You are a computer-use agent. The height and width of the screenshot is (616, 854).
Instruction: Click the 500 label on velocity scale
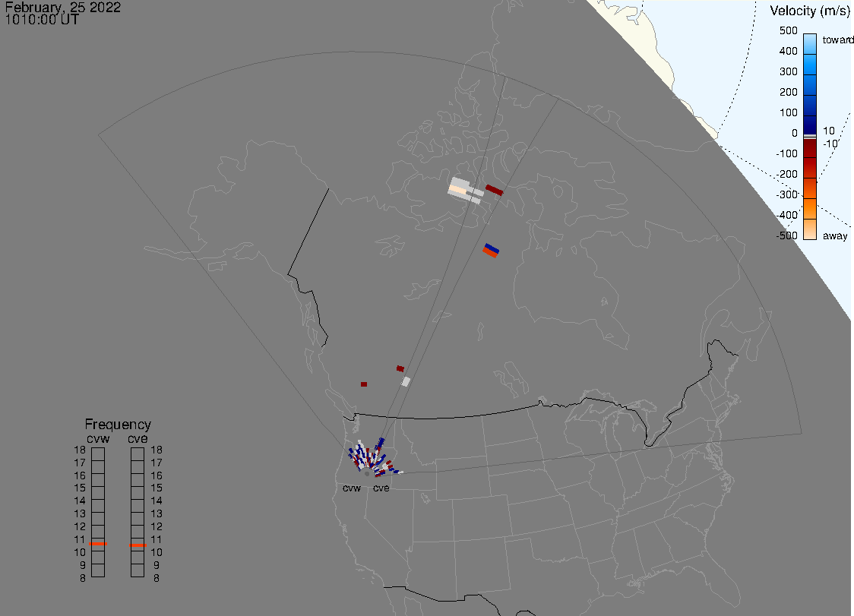click(788, 30)
